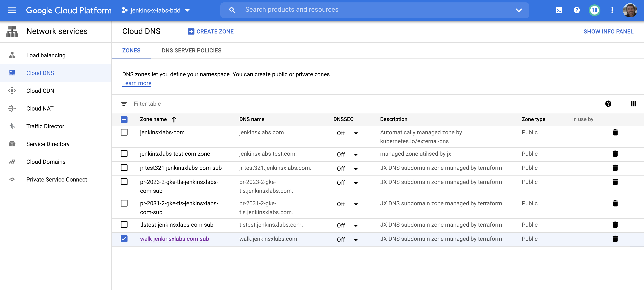This screenshot has height=290, width=644.
Task: Click the three-dot settings menu icon
Action: (x=612, y=10)
